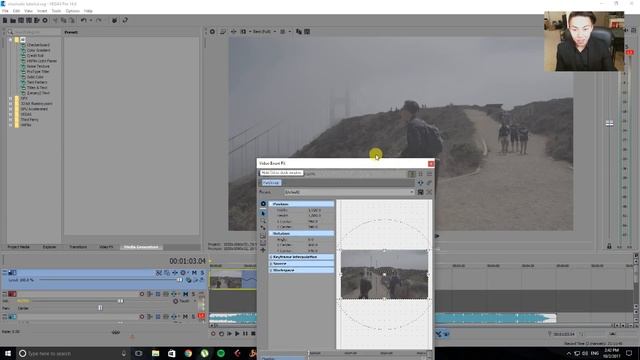Select Titles & Text generator in the tree
Image resolution: width=640 pixels, height=360 pixels.
click(37, 87)
